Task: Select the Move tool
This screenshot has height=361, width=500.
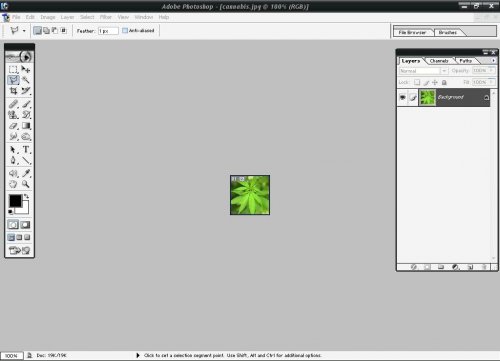Action: 26,69
